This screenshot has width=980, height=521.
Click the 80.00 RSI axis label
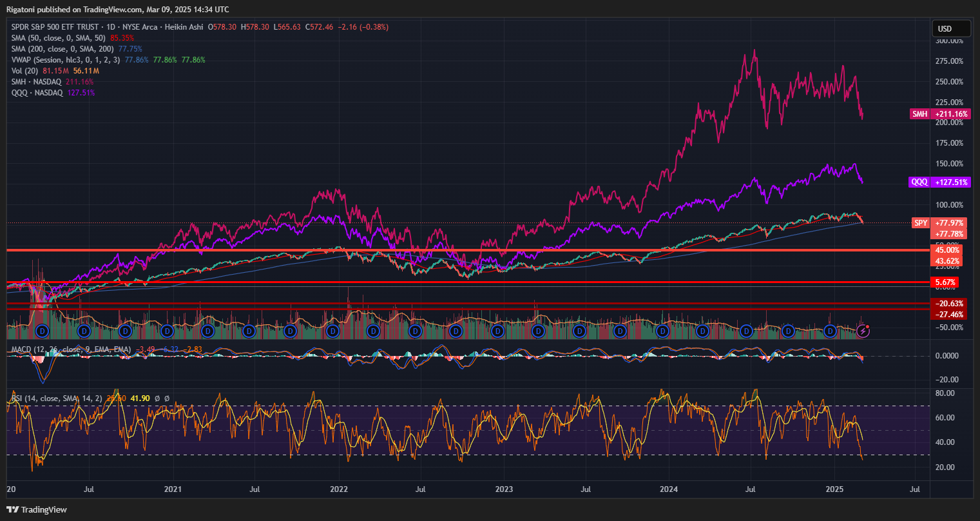click(x=944, y=393)
